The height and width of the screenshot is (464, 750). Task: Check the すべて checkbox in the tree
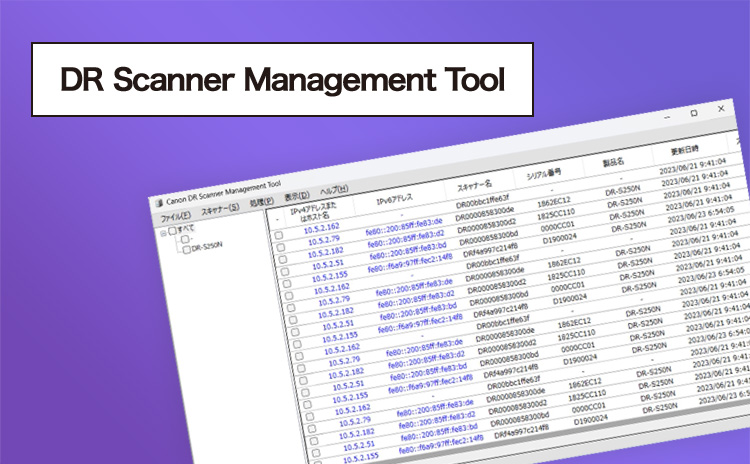point(174,229)
